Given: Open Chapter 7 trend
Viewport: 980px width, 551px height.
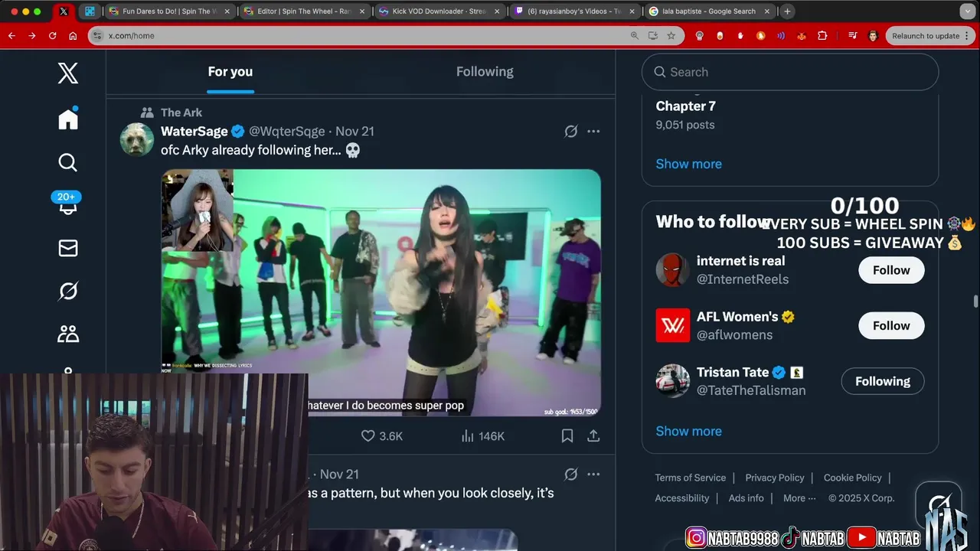Looking at the screenshot, I should click(x=685, y=106).
